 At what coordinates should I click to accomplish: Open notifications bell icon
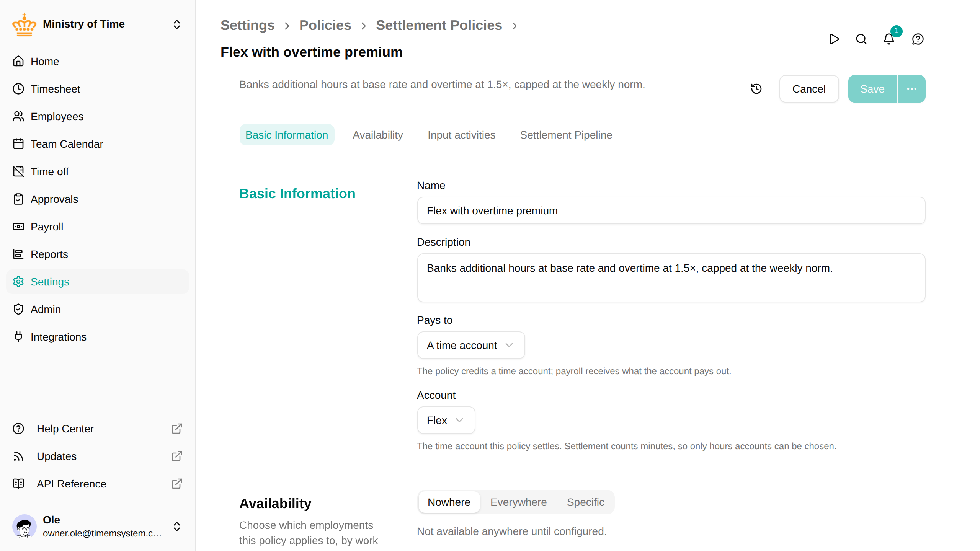click(x=889, y=39)
